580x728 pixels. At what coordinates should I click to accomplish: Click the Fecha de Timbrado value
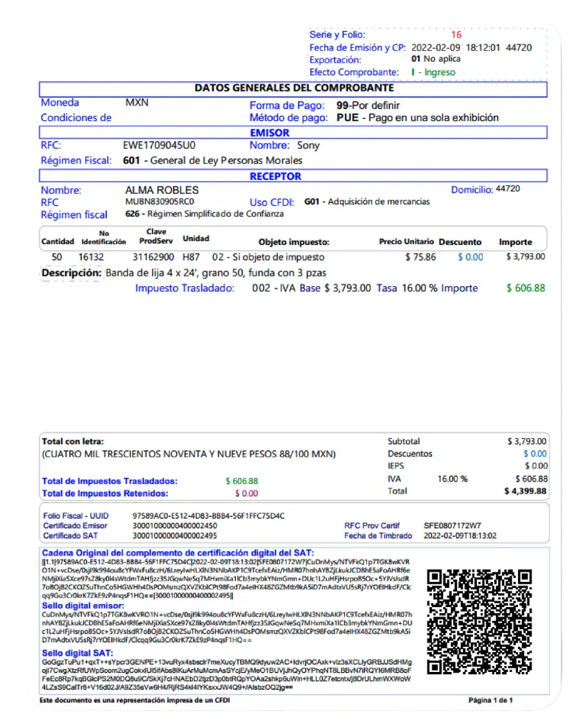click(x=460, y=536)
